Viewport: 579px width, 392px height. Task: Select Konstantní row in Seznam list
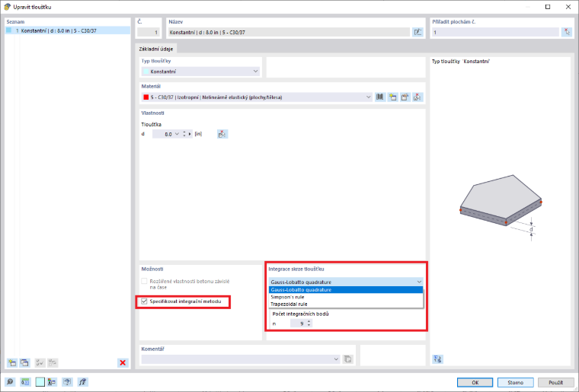[68, 30]
